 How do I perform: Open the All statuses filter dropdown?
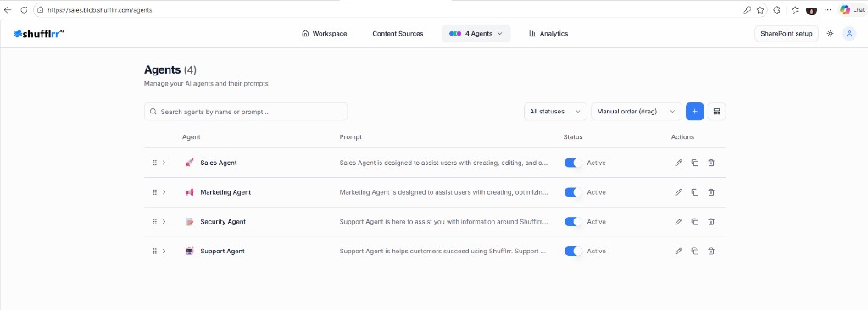coord(555,111)
